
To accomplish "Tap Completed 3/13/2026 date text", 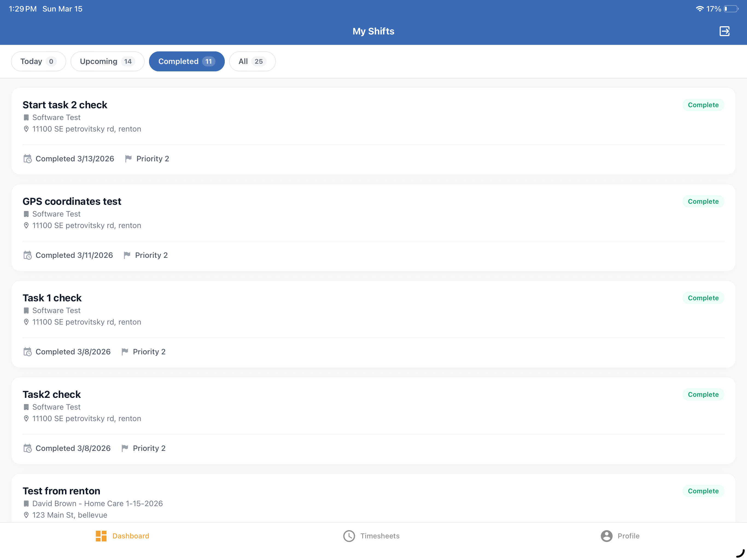I will pos(75,159).
